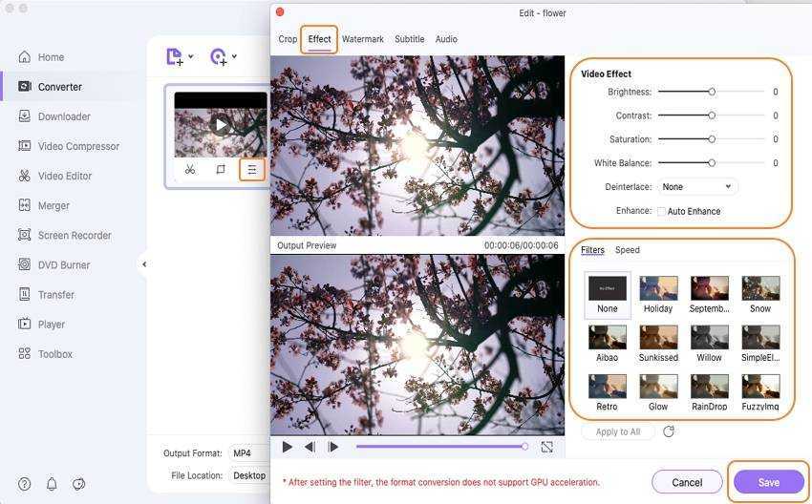Enable the Auto Enhance checkbox
This screenshot has height=504, width=812.
661,211
